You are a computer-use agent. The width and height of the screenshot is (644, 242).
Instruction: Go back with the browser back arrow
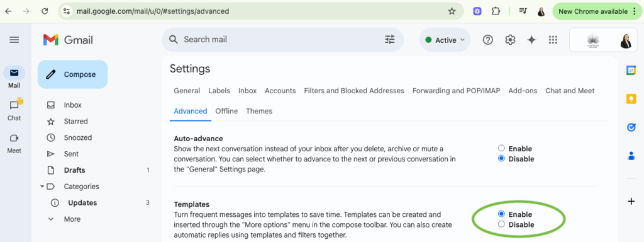(x=8, y=11)
